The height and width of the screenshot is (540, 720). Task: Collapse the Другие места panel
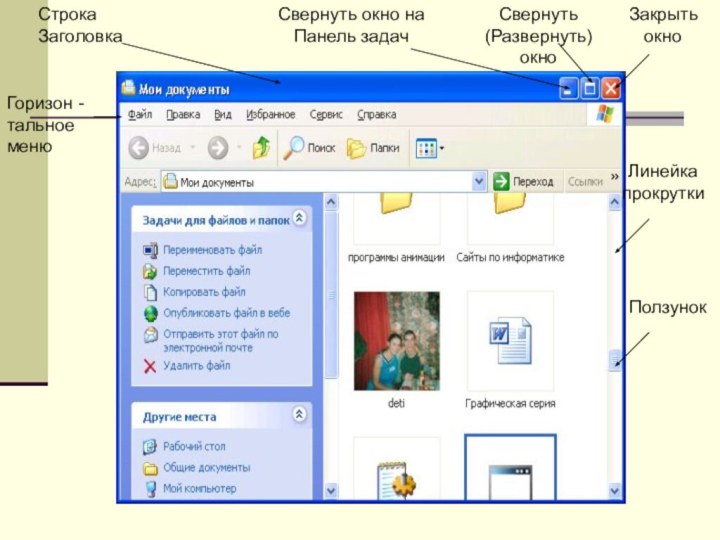click(x=299, y=414)
